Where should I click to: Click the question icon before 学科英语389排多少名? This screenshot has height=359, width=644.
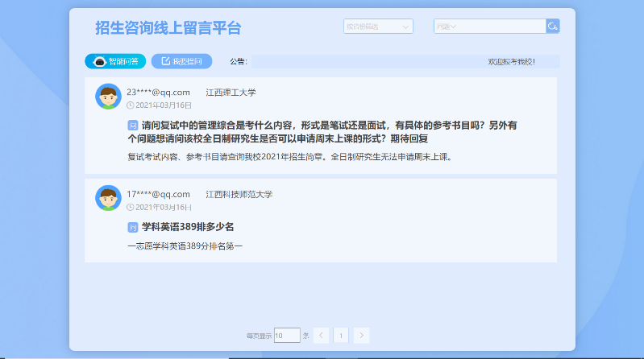[x=133, y=227]
